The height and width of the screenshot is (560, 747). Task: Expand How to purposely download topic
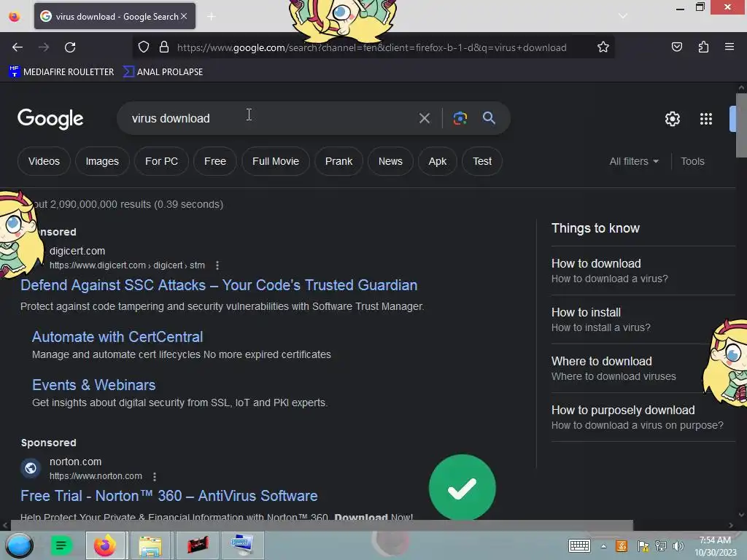tap(643, 417)
